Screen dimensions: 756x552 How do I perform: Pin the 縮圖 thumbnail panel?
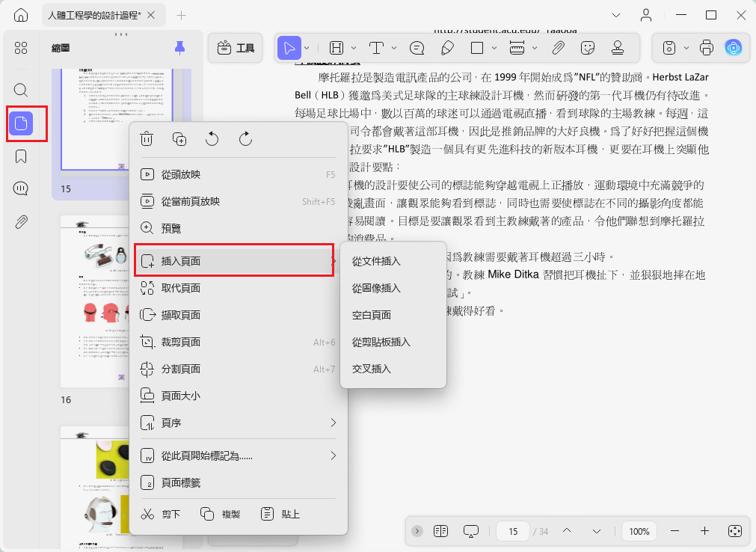pyautogui.click(x=179, y=48)
